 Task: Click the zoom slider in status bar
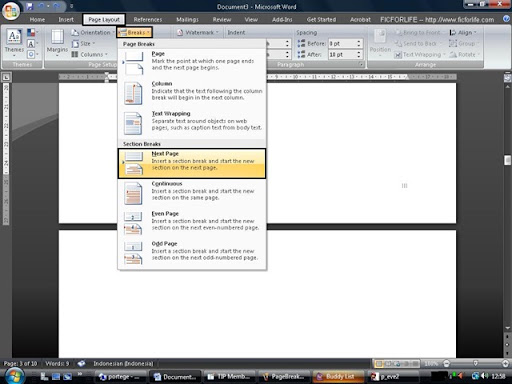(476, 363)
